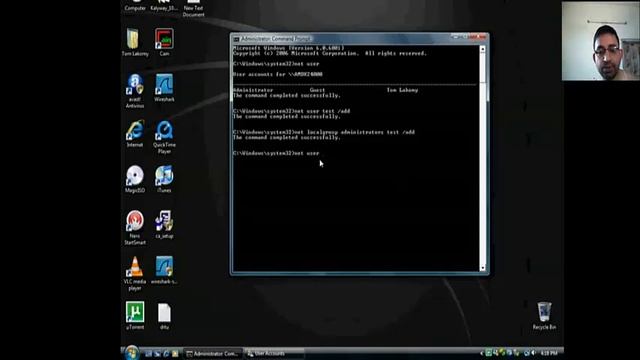Viewport: 640px width, 360px height.
Task: Launch avast! Antivirus from desktop
Action: tap(135, 91)
